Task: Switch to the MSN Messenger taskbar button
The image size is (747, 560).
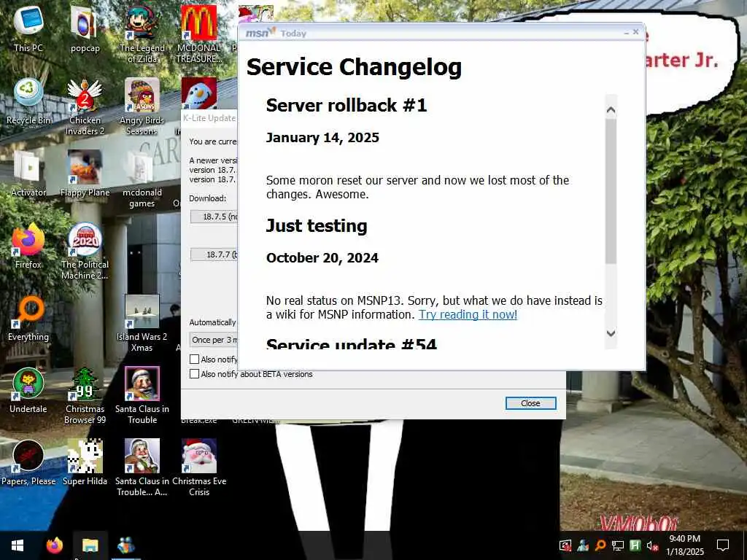Action: click(x=125, y=545)
